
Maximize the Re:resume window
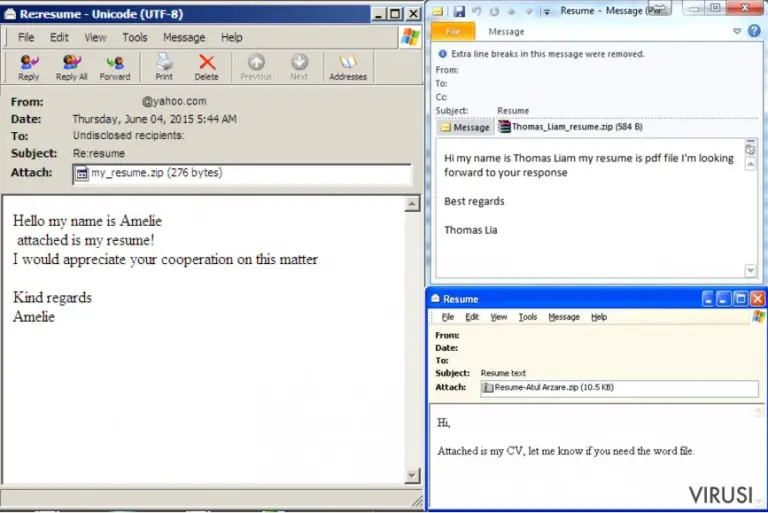pos(395,14)
